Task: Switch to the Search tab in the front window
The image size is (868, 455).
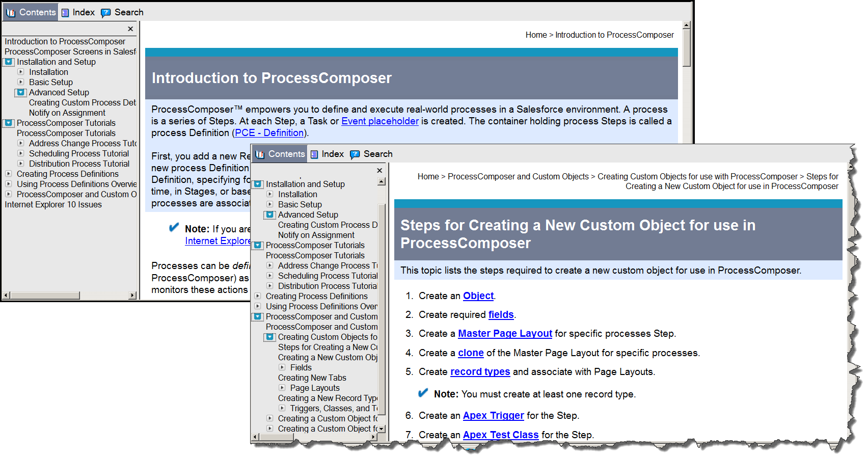Action: pyautogui.click(x=371, y=154)
